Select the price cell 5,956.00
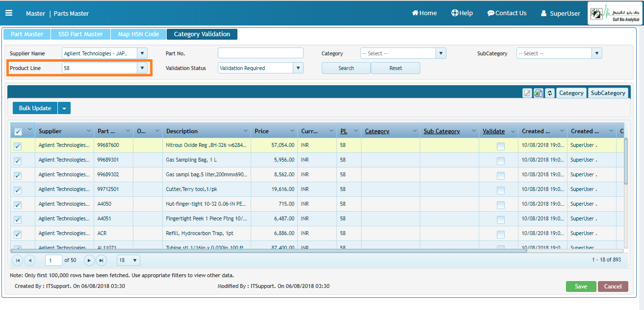 pos(274,160)
